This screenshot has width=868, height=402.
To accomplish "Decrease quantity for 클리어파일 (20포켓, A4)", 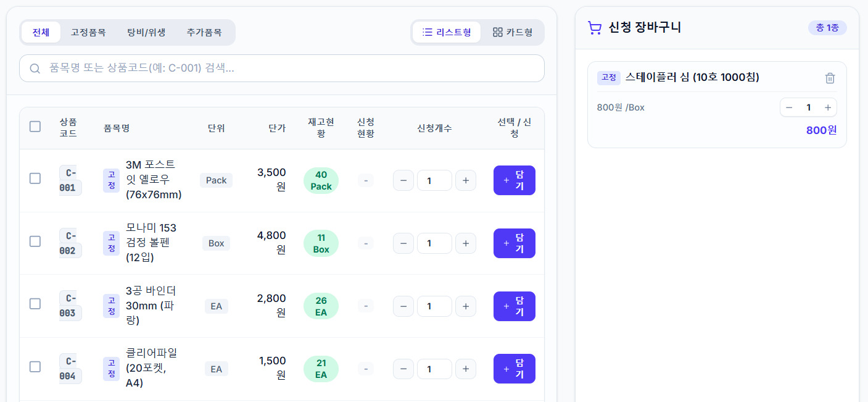I will (403, 369).
